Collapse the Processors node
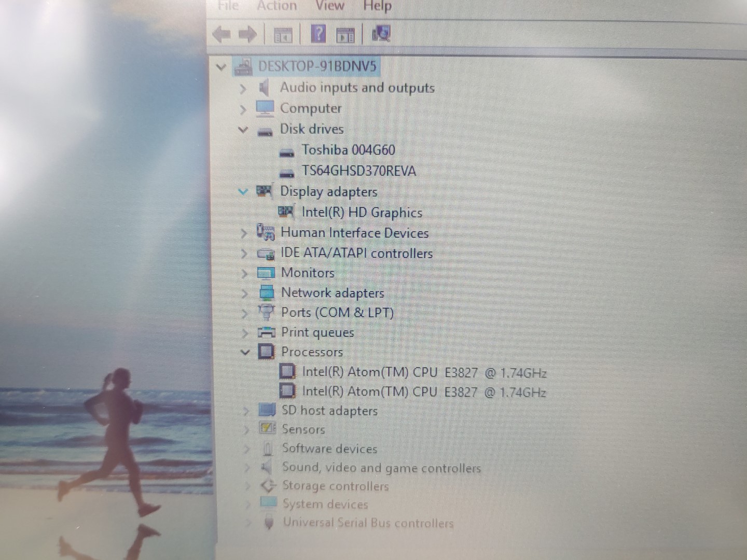Viewport: 747px width, 560px height. 244,352
